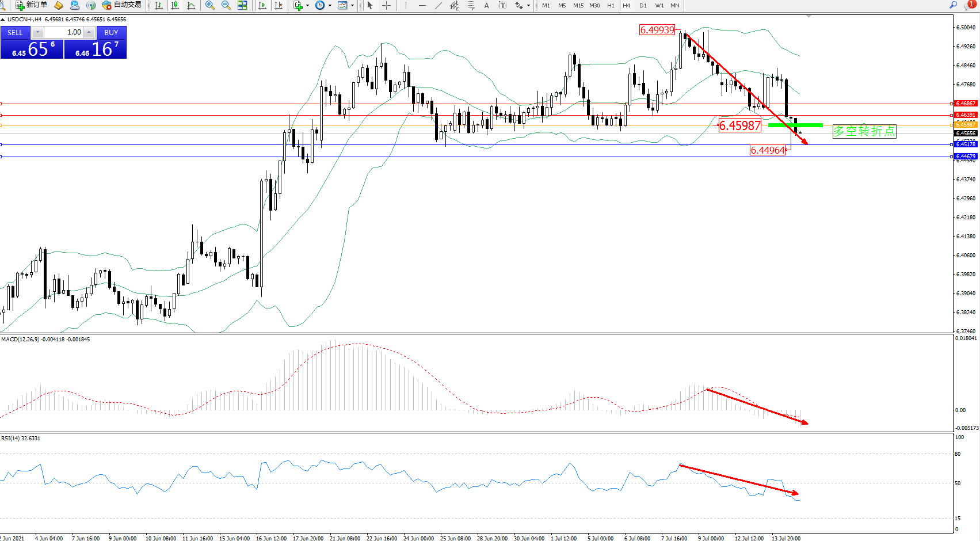Switch to the D1 timeframe
The width and height of the screenshot is (980, 541).
(x=643, y=5)
